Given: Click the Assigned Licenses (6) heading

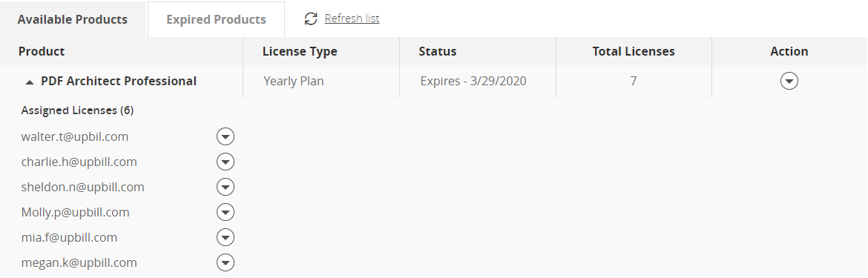Looking at the screenshot, I should 77,110.
